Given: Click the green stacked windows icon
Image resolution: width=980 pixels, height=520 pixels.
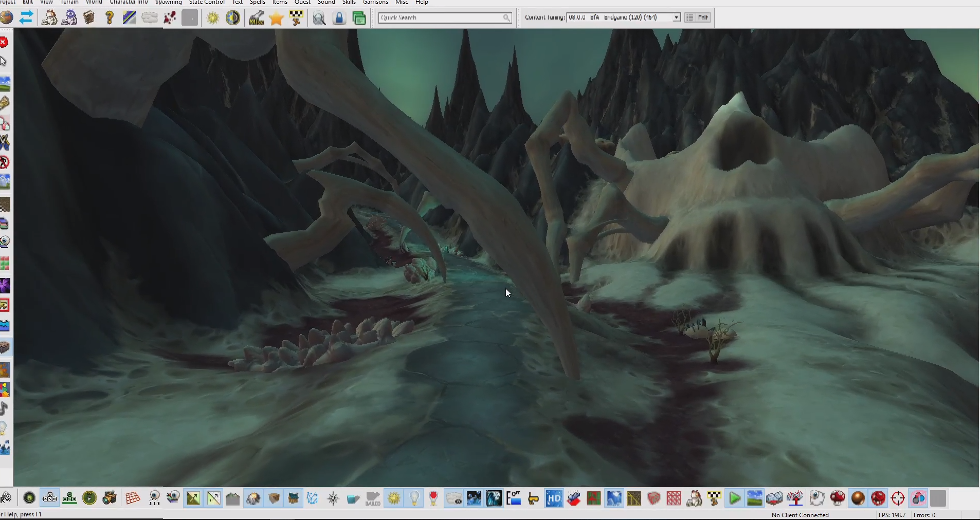Looking at the screenshot, I should pos(359,18).
